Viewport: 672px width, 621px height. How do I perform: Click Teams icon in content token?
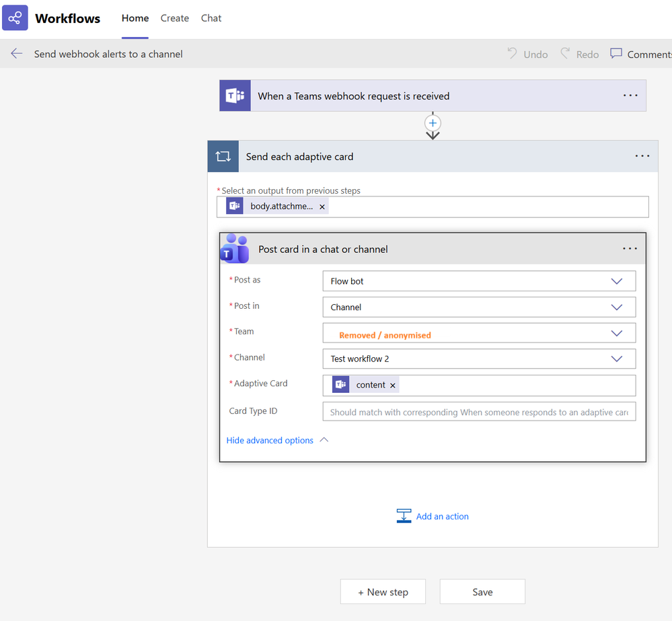pyautogui.click(x=341, y=384)
